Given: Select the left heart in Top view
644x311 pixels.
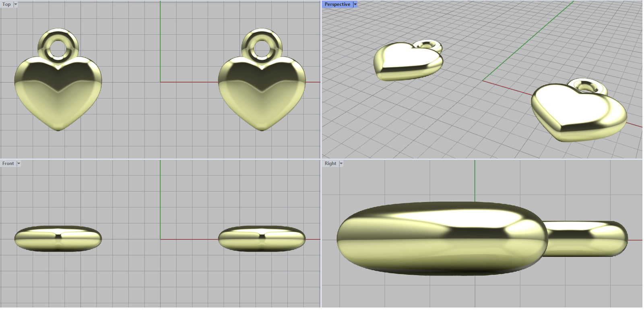Looking at the screenshot, I should (58, 97).
